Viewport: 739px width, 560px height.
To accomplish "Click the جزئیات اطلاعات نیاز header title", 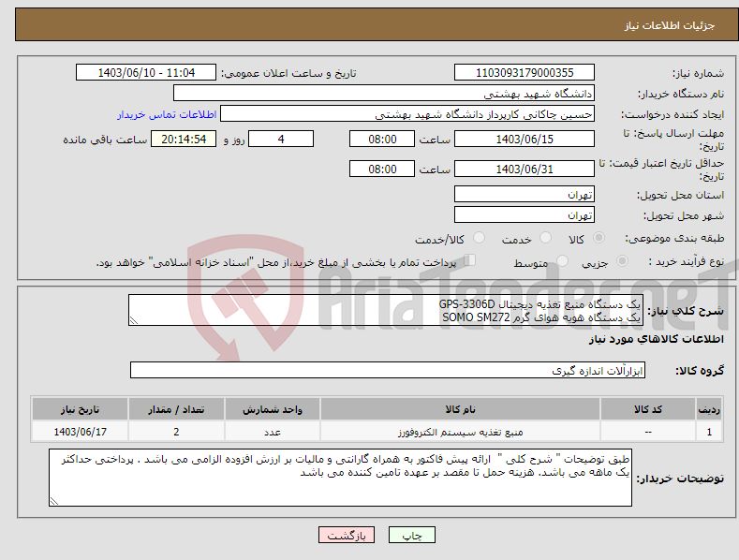I will (x=670, y=25).
